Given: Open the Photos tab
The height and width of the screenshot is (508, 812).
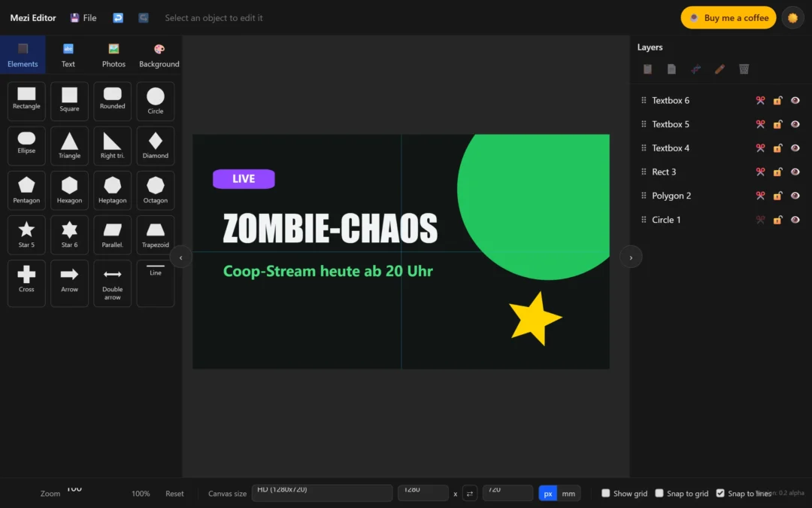Looking at the screenshot, I should click(114, 55).
